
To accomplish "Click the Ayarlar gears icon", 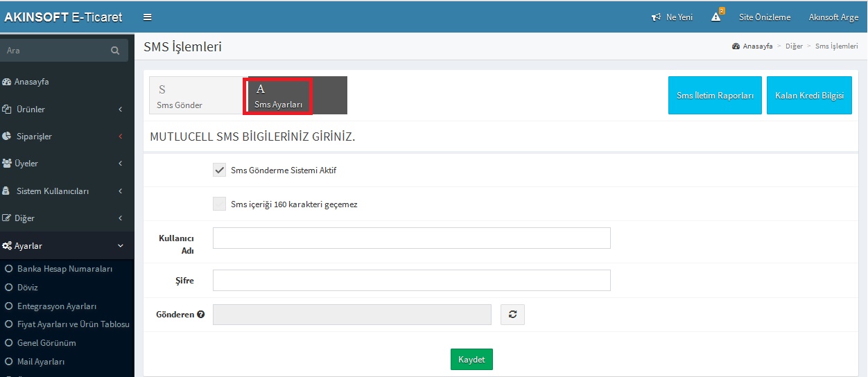I will pyautogui.click(x=7, y=246).
